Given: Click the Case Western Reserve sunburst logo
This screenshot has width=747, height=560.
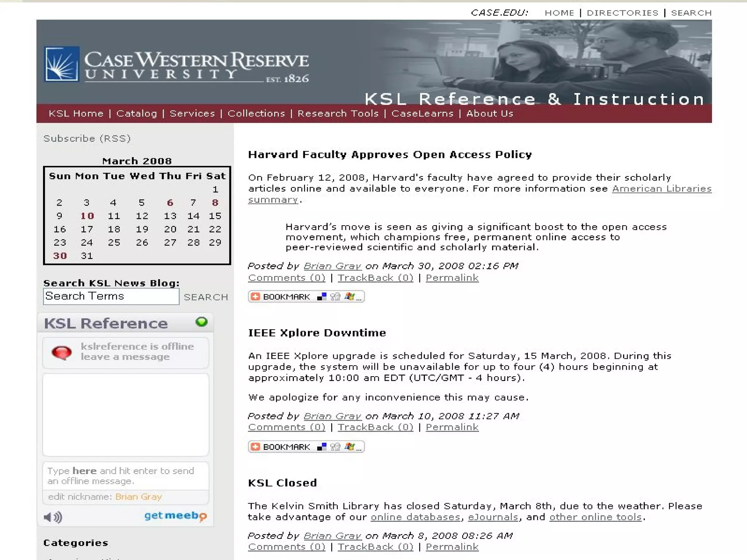Looking at the screenshot, I should click(x=61, y=64).
